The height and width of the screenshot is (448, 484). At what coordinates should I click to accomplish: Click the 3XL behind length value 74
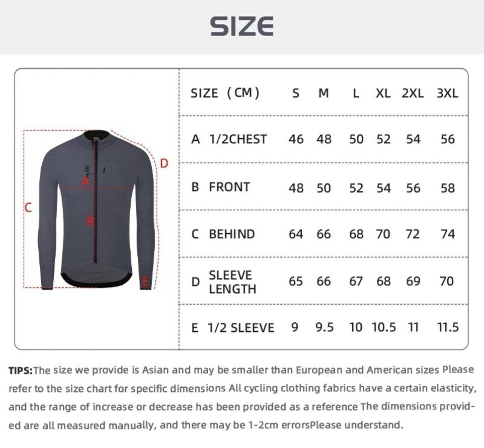448,234
